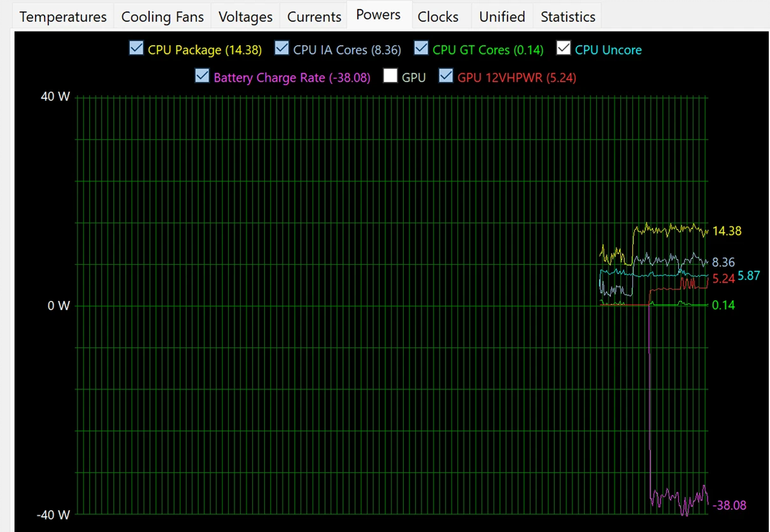The width and height of the screenshot is (770, 532).
Task: Click the magenta -38.08 graph value
Action: click(x=729, y=506)
